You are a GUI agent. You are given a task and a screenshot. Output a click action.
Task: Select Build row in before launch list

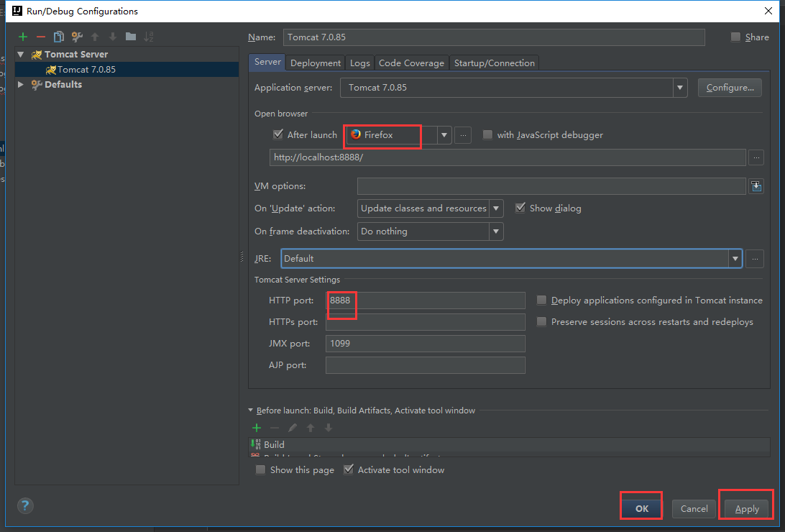[509, 444]
